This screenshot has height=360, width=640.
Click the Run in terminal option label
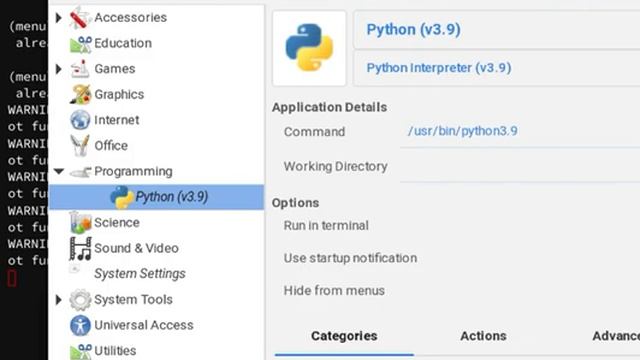click(326, 226)
